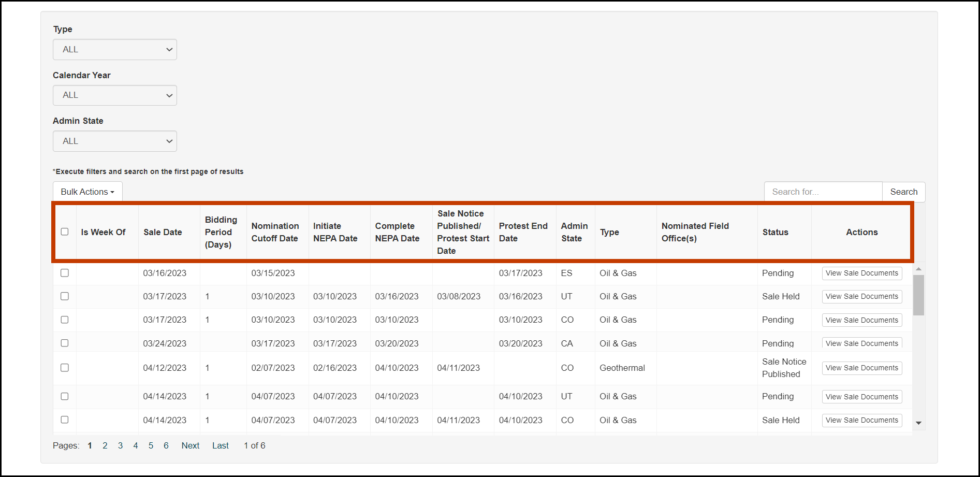Open the Calendar Year dropdown

click(114, 95)
